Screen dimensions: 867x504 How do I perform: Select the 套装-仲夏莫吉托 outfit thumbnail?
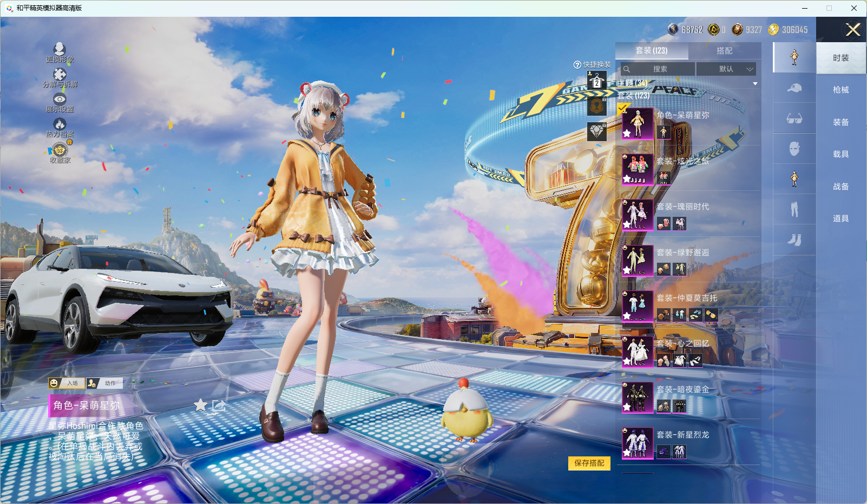click(638, 306)
